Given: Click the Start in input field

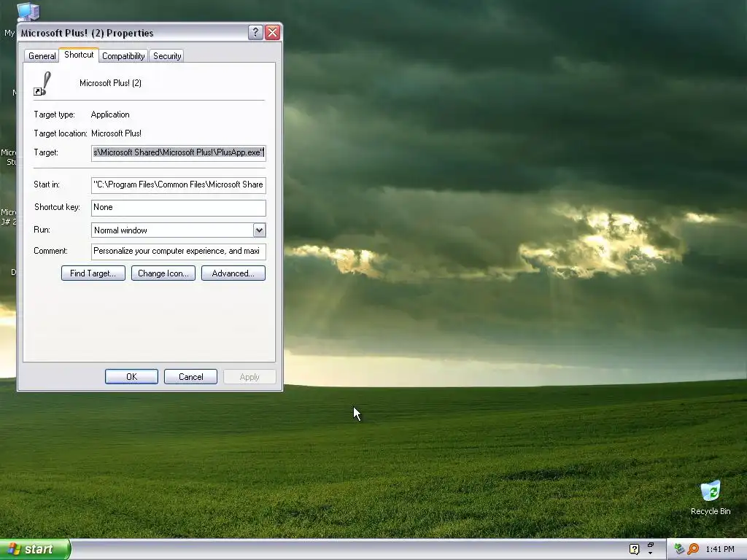Looking at the screenshot, I should tap(178, 184).
